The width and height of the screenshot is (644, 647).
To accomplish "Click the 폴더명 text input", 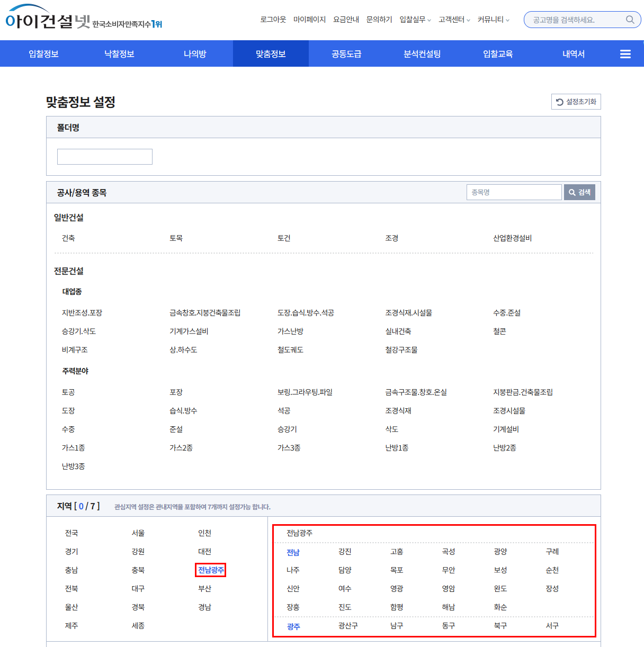I will [105, 157].
